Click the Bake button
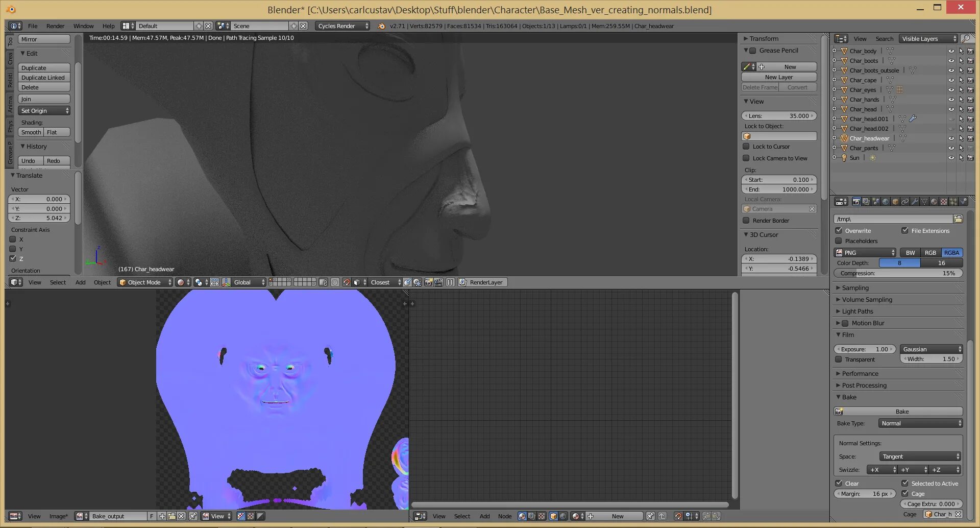This screenshot has height=528, width=980. 898,412
